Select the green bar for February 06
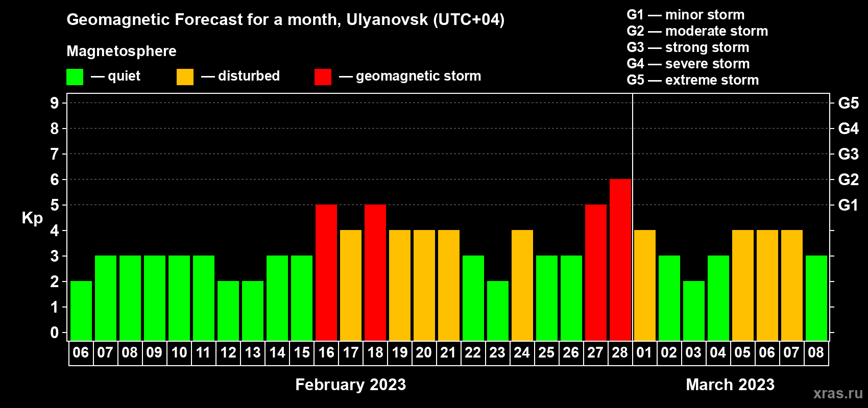The width and height of the screenshot is (868, 408). (x=81, y=311)
